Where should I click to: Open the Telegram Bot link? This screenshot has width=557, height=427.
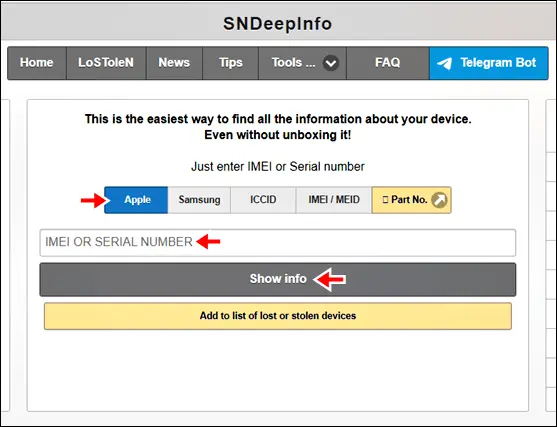(489, 63)
